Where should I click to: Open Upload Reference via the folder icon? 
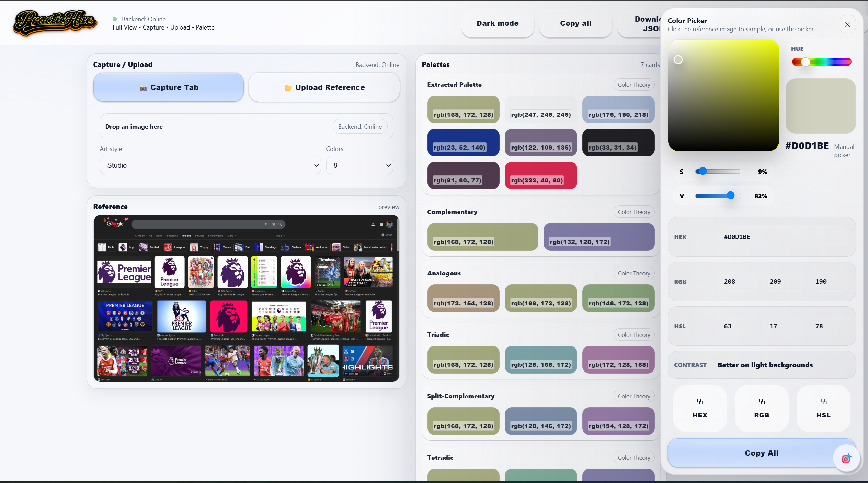click(x=288, y=87)
